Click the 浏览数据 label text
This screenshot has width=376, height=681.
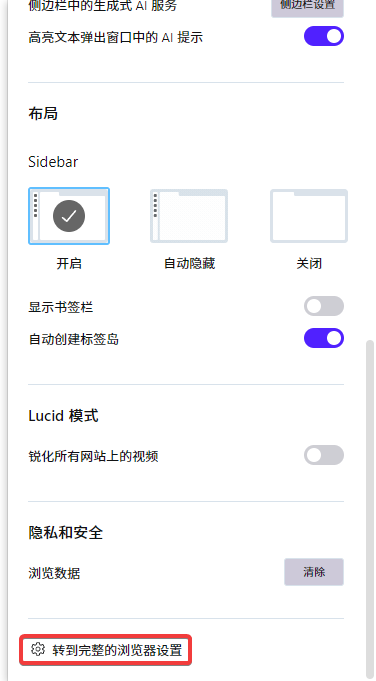coord(54,573)
